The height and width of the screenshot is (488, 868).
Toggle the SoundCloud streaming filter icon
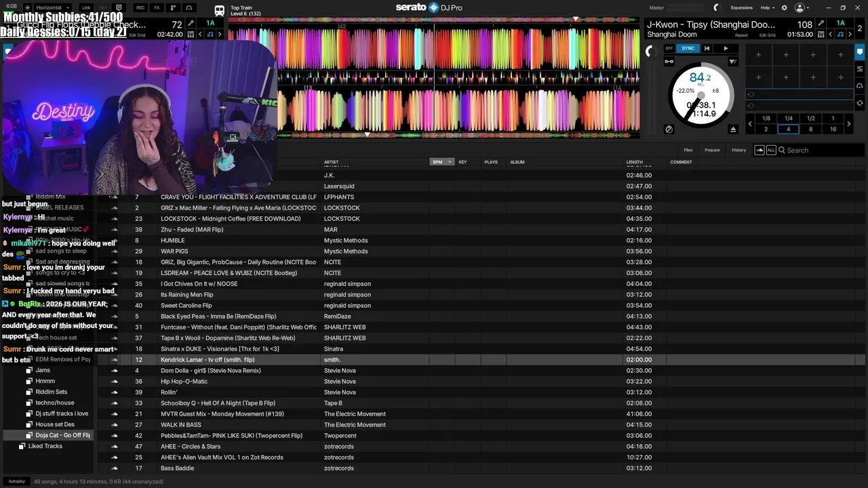(759, 150)
